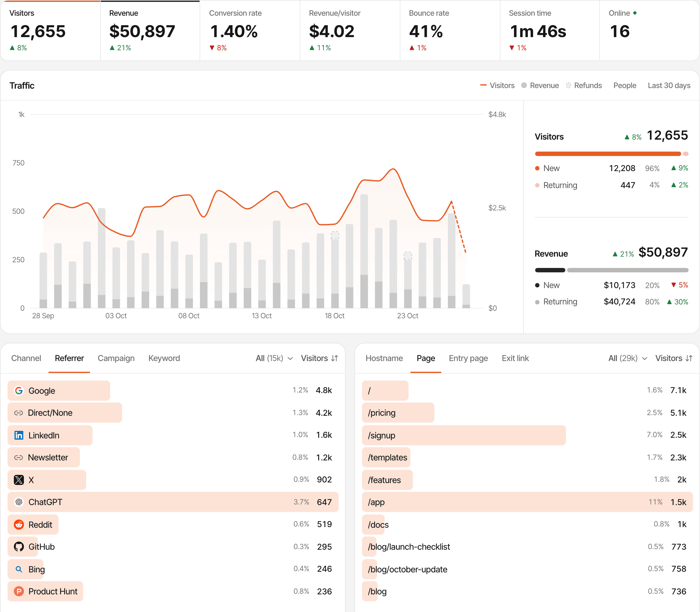Click the ChatGPT logo icon

pos(19,502)
